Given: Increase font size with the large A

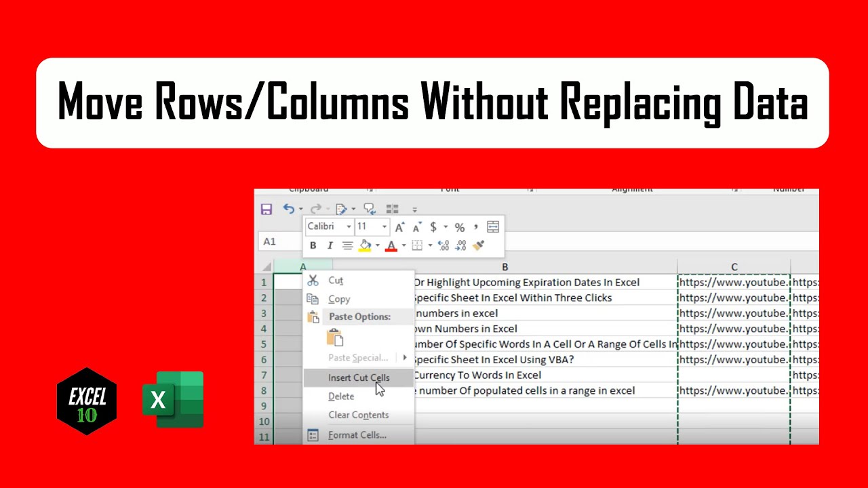Looking at the screenshot, I should coord(400,227).
